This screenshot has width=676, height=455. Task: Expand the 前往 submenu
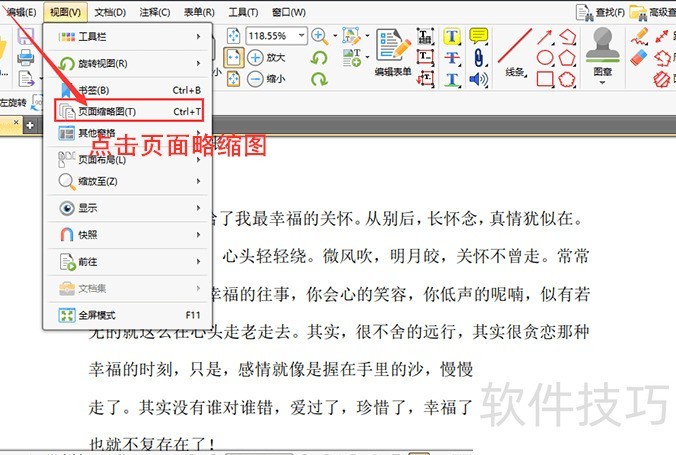(128, 262)
